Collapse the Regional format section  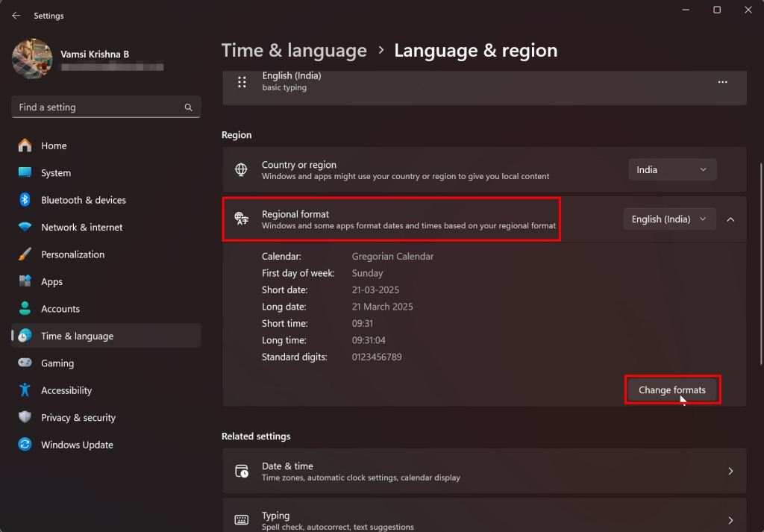pos(730,219)
